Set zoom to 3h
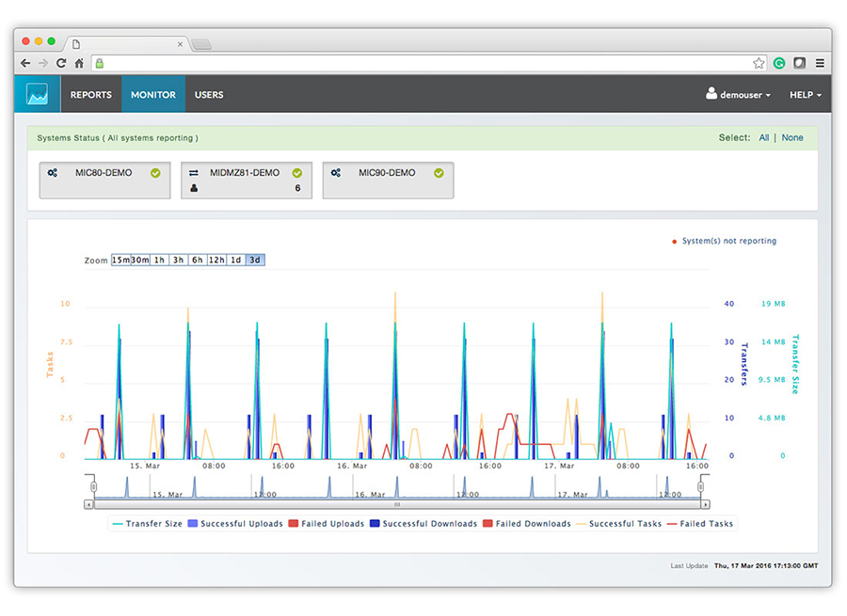The image size is (847, 616). 178,260
